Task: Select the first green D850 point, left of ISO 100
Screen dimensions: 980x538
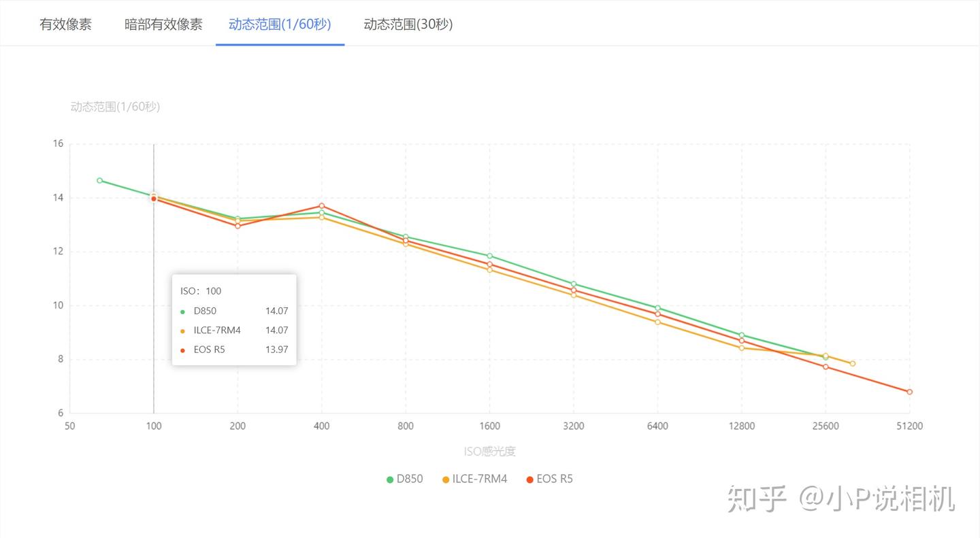Action: click(x=99, y=180)
